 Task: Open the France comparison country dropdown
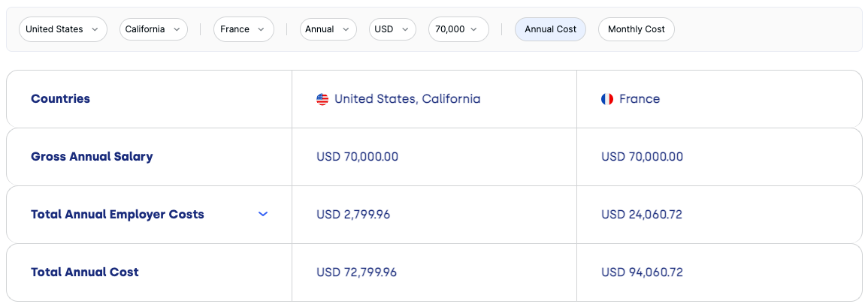pos(243,29)
